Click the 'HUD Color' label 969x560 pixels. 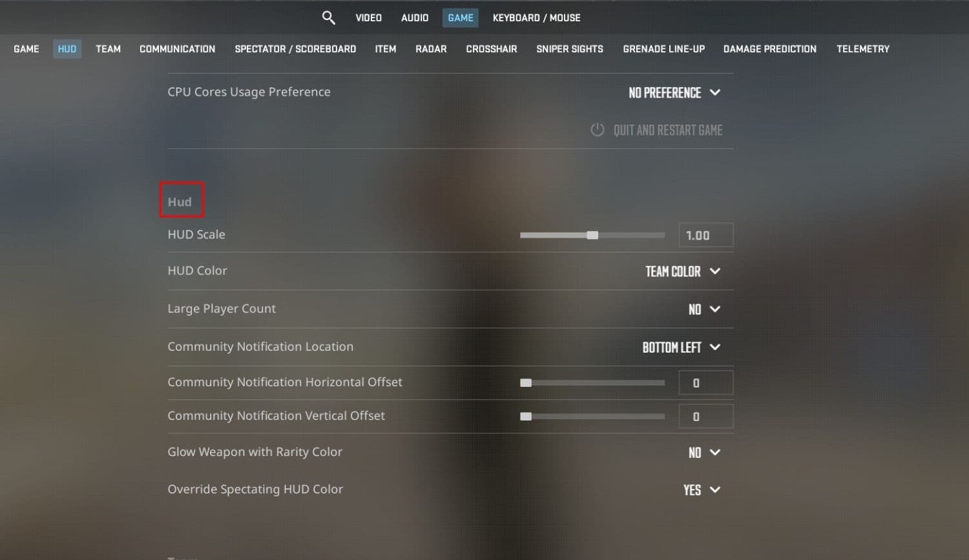point(197,271)
